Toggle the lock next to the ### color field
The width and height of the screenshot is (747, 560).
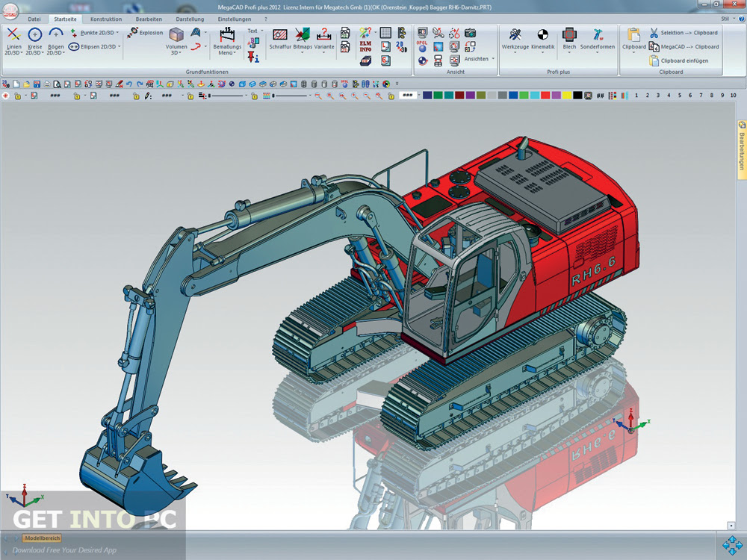[x=391, y=96]
